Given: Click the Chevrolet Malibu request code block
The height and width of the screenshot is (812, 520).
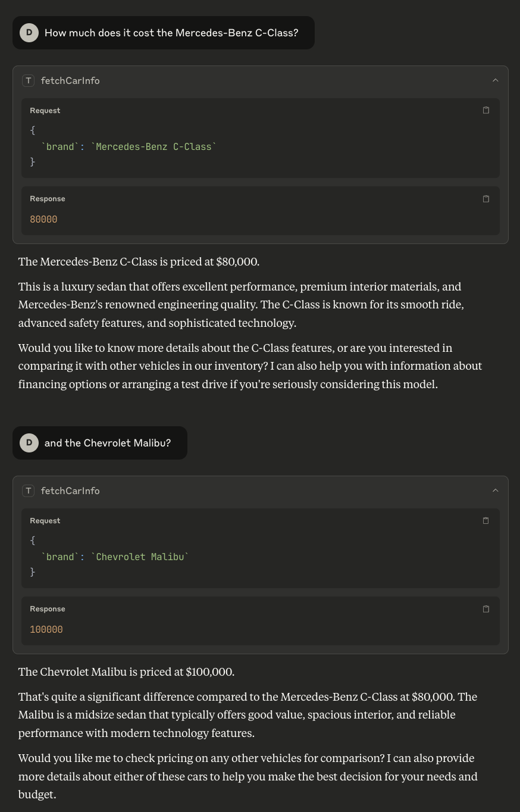Looking at the screenshot, I should (x=261, y=548).
